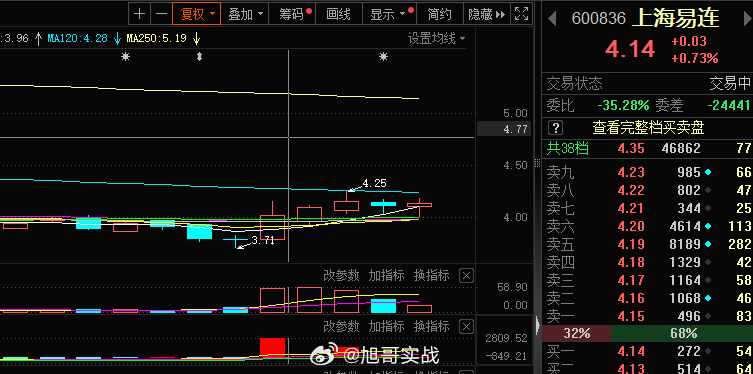Click 改参数 in lower indicator panel
753x374 pixels.
[x=341, y=326]
